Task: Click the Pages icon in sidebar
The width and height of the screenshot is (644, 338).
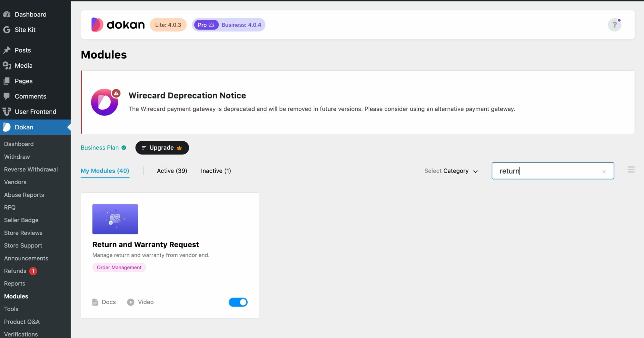Action: tap(7, 81)
